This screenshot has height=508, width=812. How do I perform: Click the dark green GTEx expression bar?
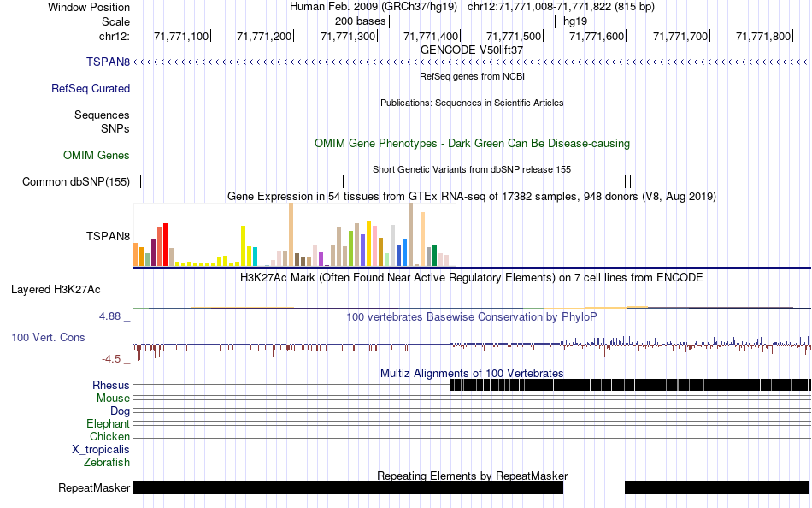pyautogui.click(x=434, y=256)
